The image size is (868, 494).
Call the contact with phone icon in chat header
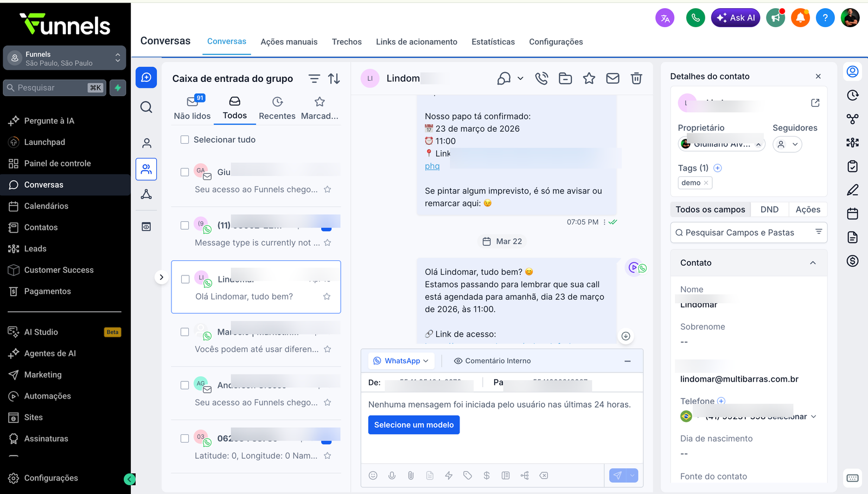(541, 79)
